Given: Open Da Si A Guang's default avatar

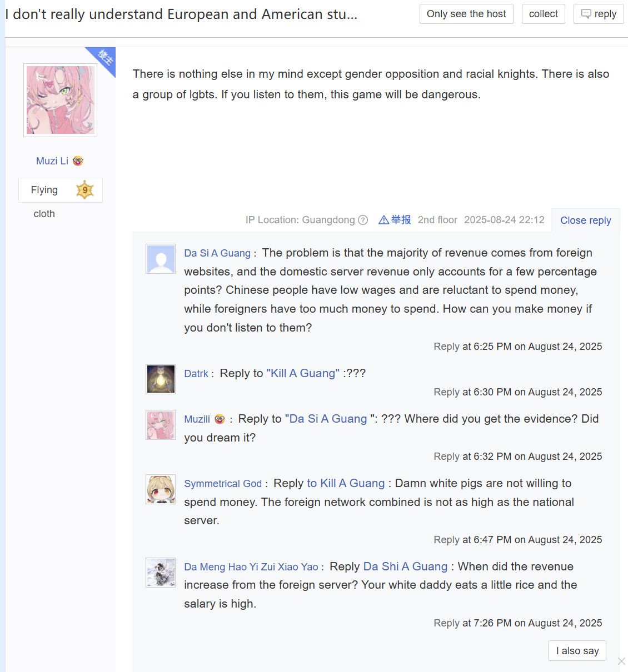Looking at the screenshot, I should tap(161, 259).
